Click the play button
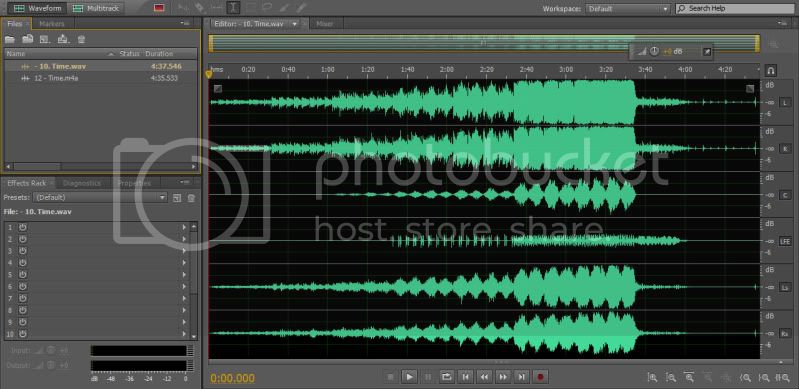 tap(409, 377)
